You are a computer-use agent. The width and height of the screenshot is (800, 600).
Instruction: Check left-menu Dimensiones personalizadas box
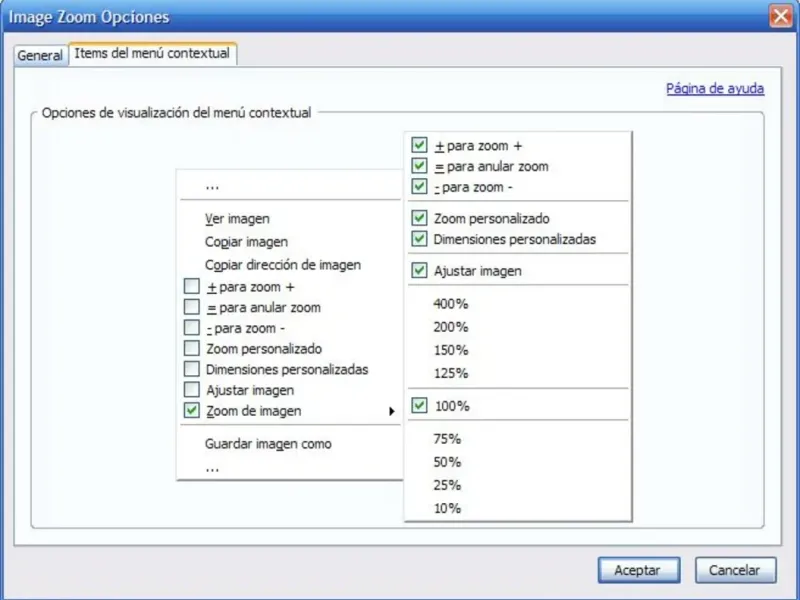192,369
